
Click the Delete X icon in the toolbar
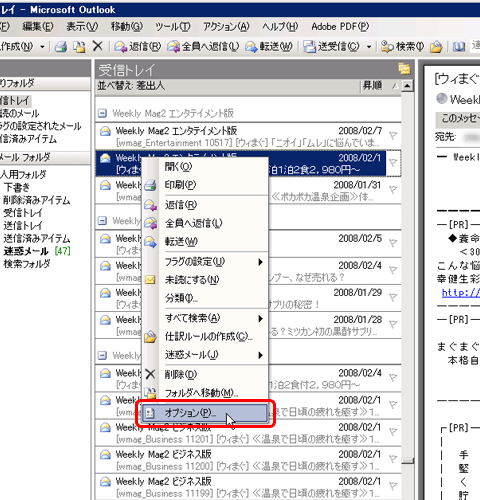tap(97, 46)
